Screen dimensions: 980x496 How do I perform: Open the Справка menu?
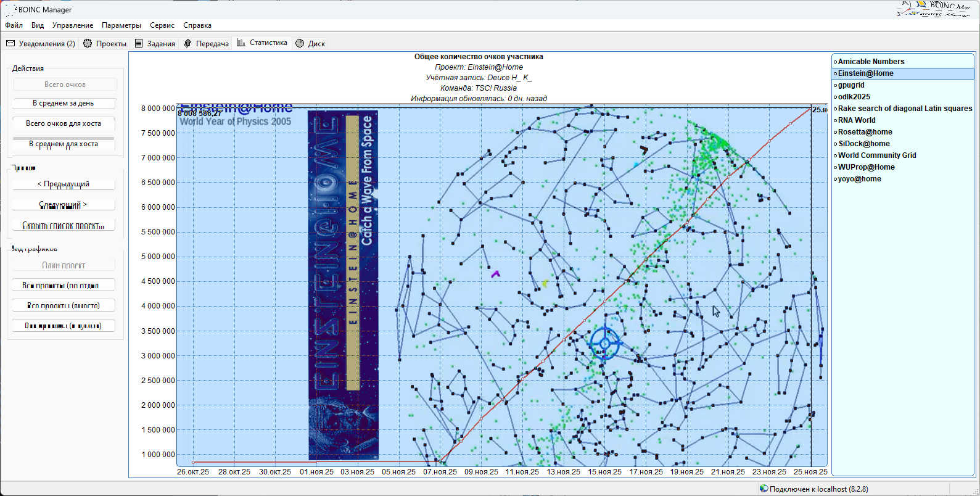tap(197, 25)
